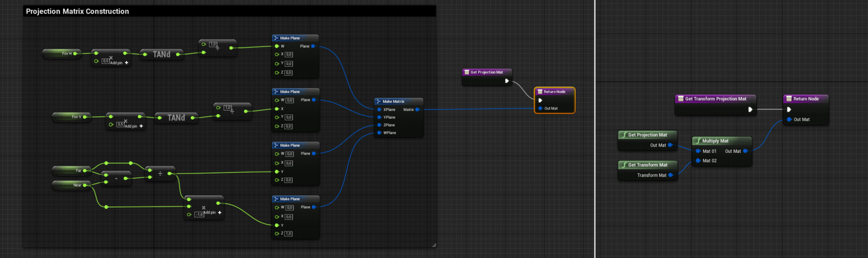Select the TANd node fed by Fov H
This screenshot has height=258, width=868.
[162, 54]
